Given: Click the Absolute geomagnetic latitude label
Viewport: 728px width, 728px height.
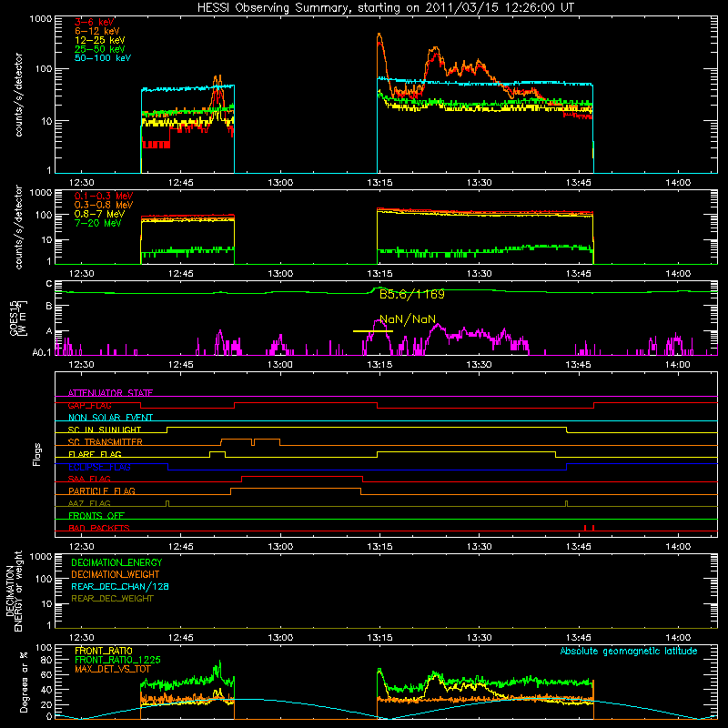Looking at the screenshot, I should (x=629, y=652).
